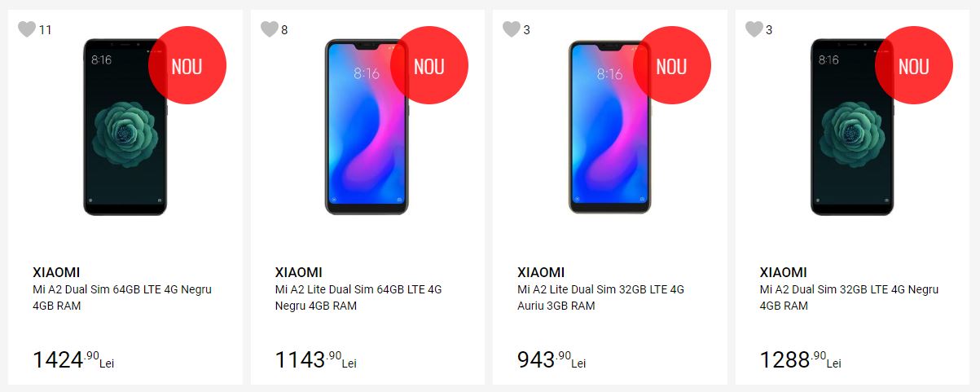Click NOU badge on Mi A2 Lite 64GB
The height and width of the screenshot is (392, 980).
tap(429, 66)
